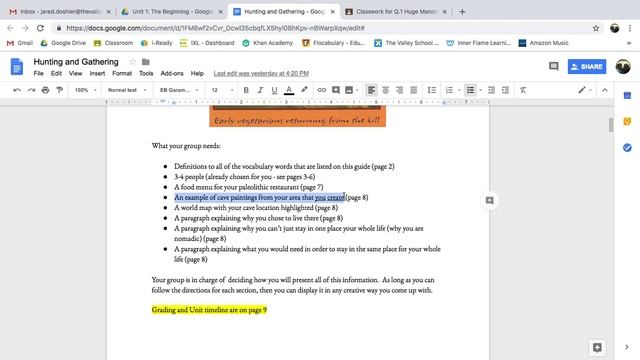Click the Increase indent icon

coord(505,90)
